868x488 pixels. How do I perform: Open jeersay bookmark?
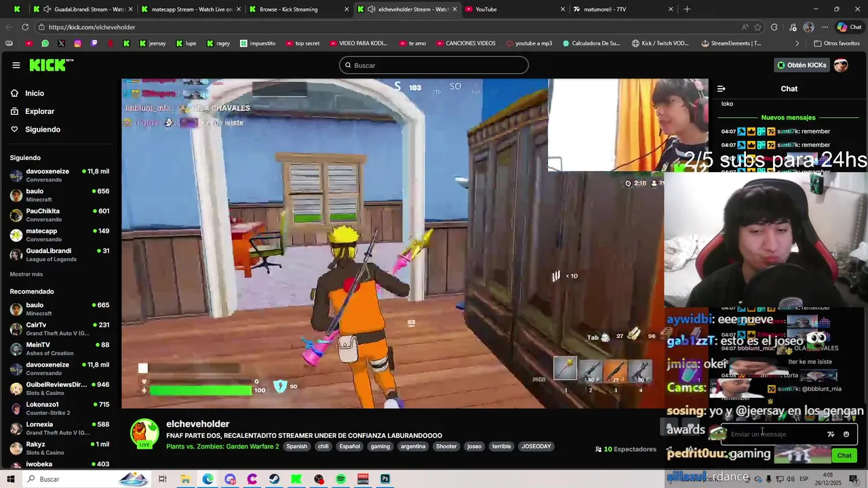tap(152, 43)
